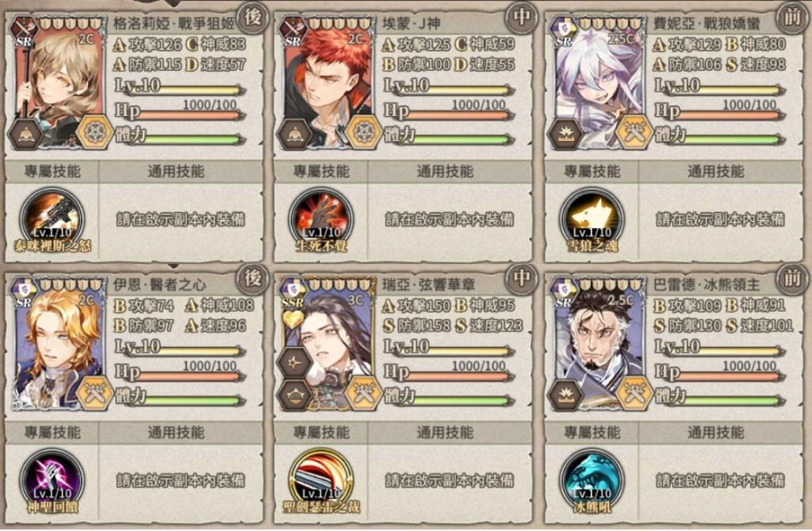The width and height of the screenshot is (812, 531).
Task: Tap the 冰熊吼 bear skill icon
Action: pyautogui.click(x=592, y=479)
